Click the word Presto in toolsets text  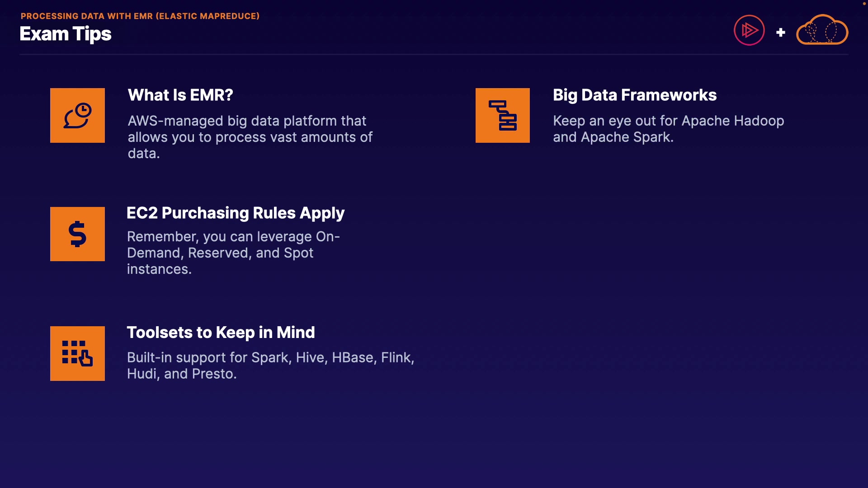coord(212,374)
